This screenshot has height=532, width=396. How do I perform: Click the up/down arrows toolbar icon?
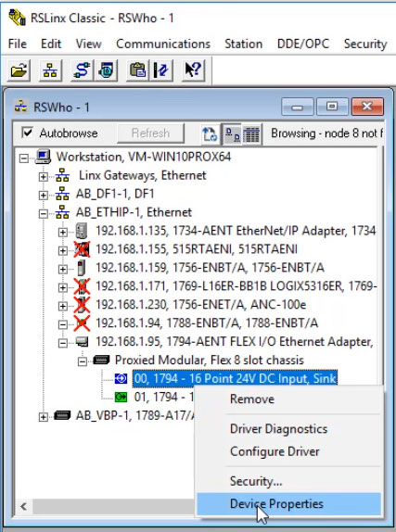(161, 70)
